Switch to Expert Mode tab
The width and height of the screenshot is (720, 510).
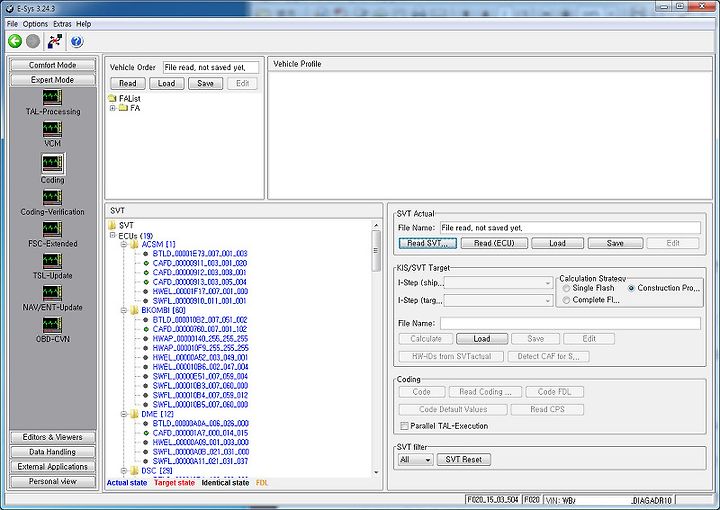click(x=52, y=80)
